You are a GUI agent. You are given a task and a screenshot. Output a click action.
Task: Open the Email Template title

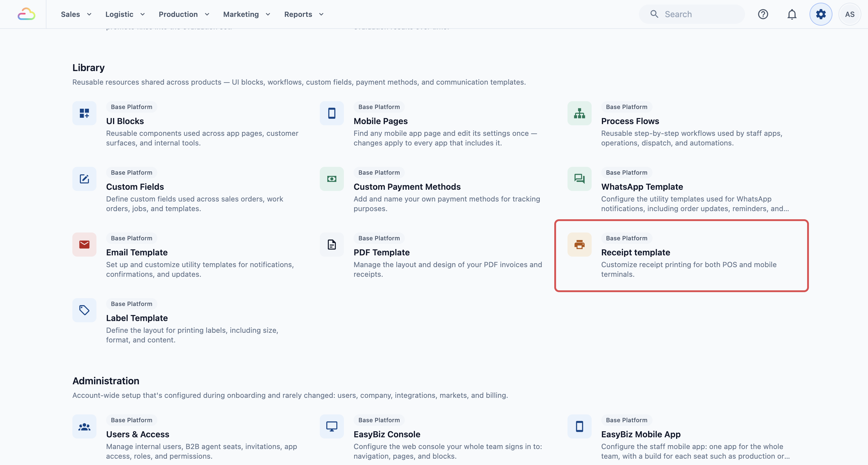click(137, 252)
